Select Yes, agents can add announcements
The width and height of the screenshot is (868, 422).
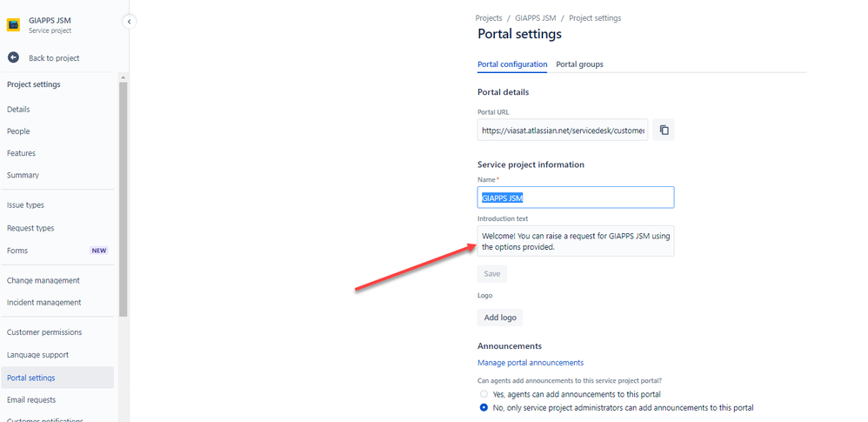pyautogui.click(x=484, y=394)
